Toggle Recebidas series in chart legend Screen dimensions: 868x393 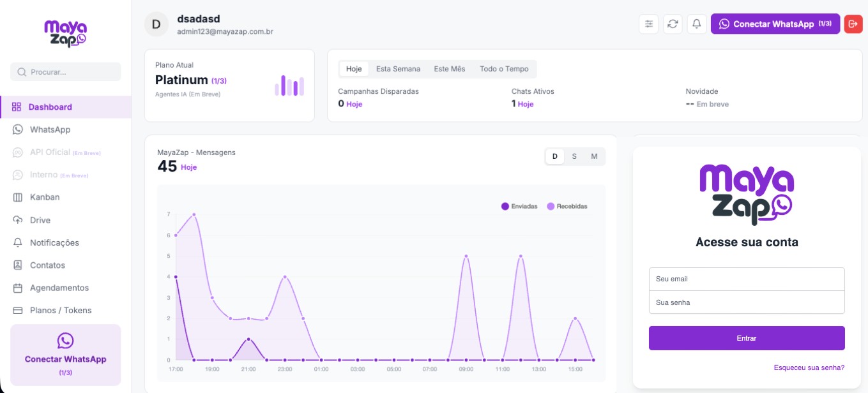pyautogui.click(x=567, y=206)
